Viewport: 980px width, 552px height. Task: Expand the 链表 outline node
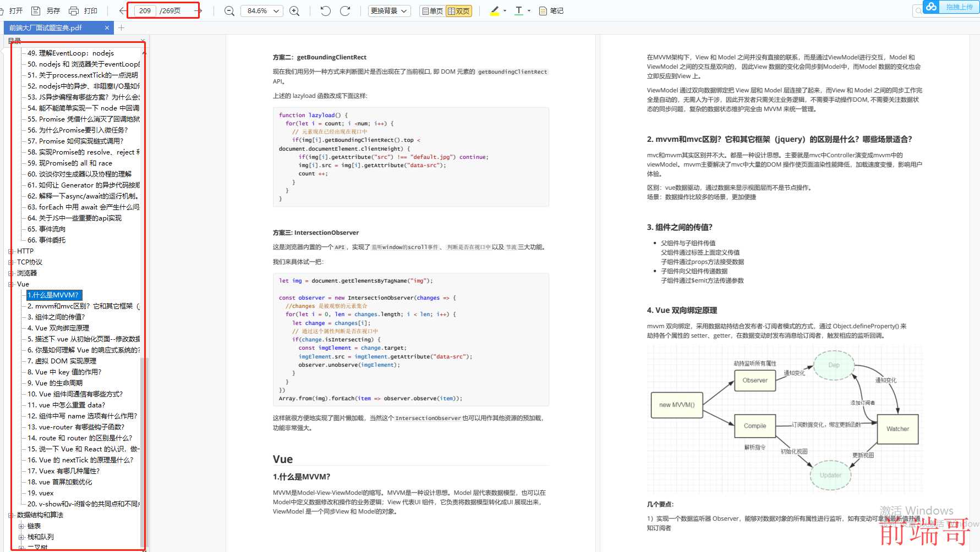[x=21, y=526]
